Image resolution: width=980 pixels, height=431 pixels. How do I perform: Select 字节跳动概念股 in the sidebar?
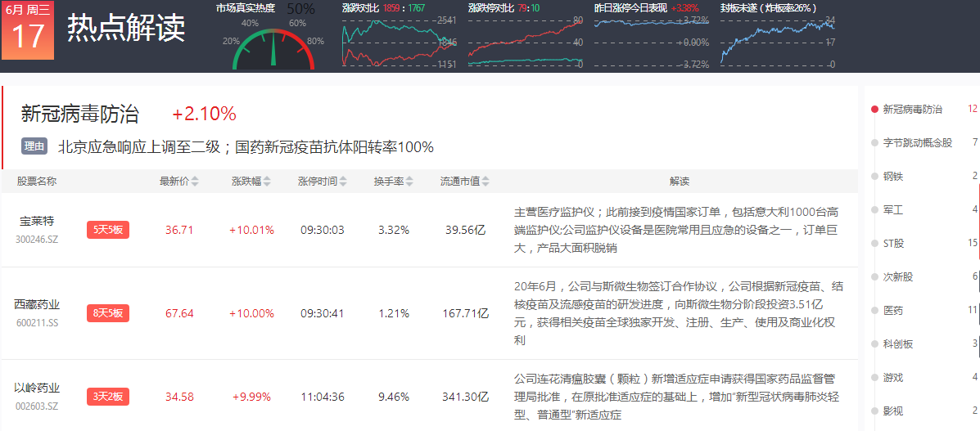(917, 142)
